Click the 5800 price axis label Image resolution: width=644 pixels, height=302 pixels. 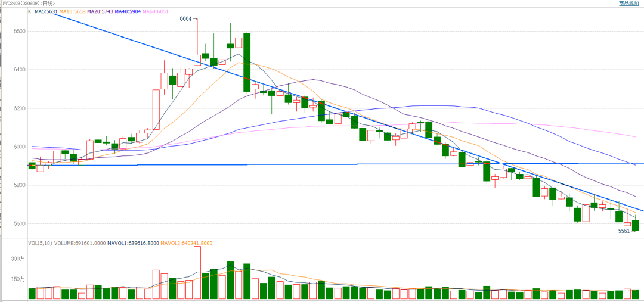[20, 185]
